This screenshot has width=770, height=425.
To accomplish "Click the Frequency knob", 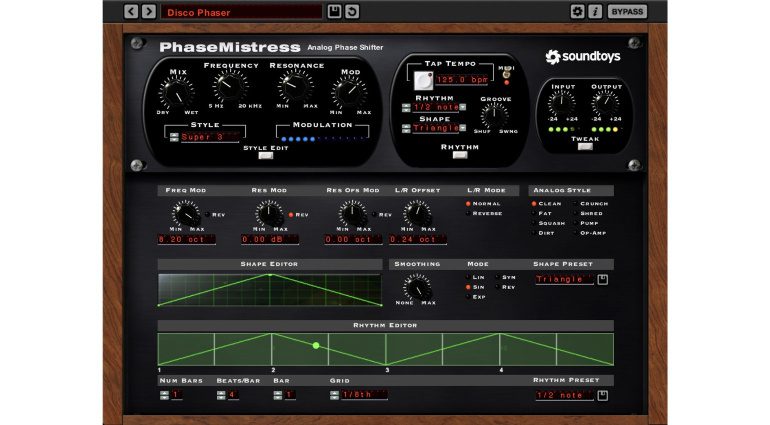I will pyautogui.click(x=230, y=86).
